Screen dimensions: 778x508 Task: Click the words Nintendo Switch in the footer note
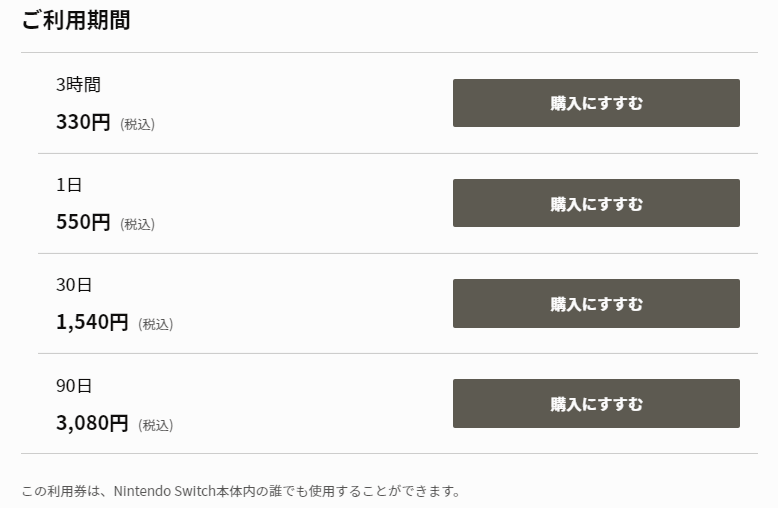click(x=163, y=491)
